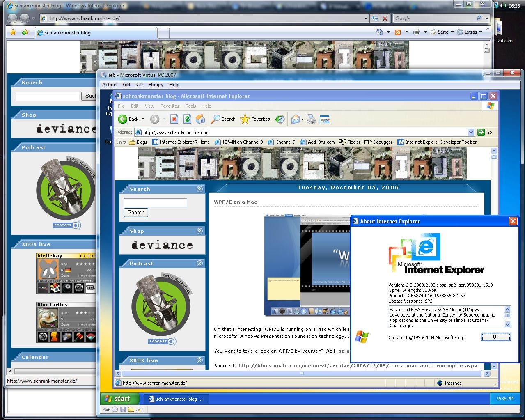Open IE Wiki on Channel 9 link

238,142
